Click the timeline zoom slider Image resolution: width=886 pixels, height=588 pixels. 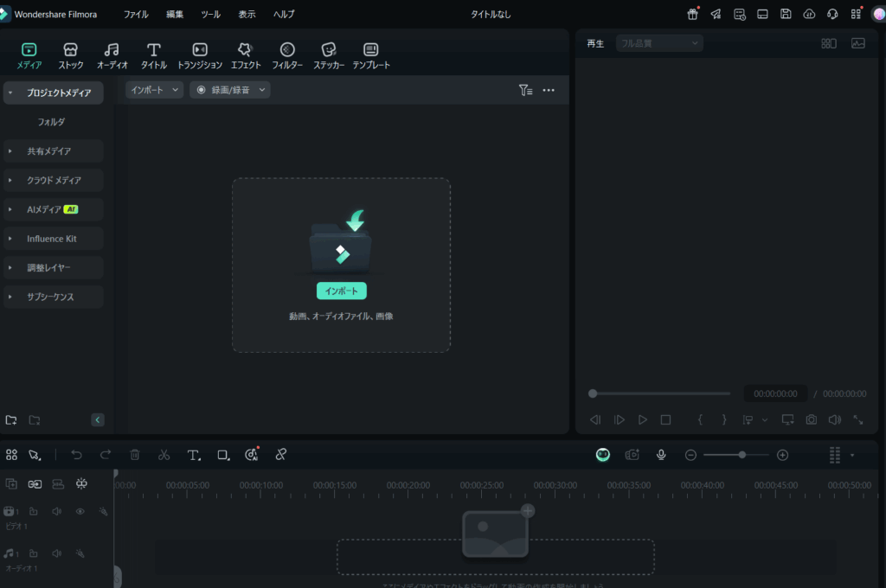pyautogui.click(x=736, y=455)
